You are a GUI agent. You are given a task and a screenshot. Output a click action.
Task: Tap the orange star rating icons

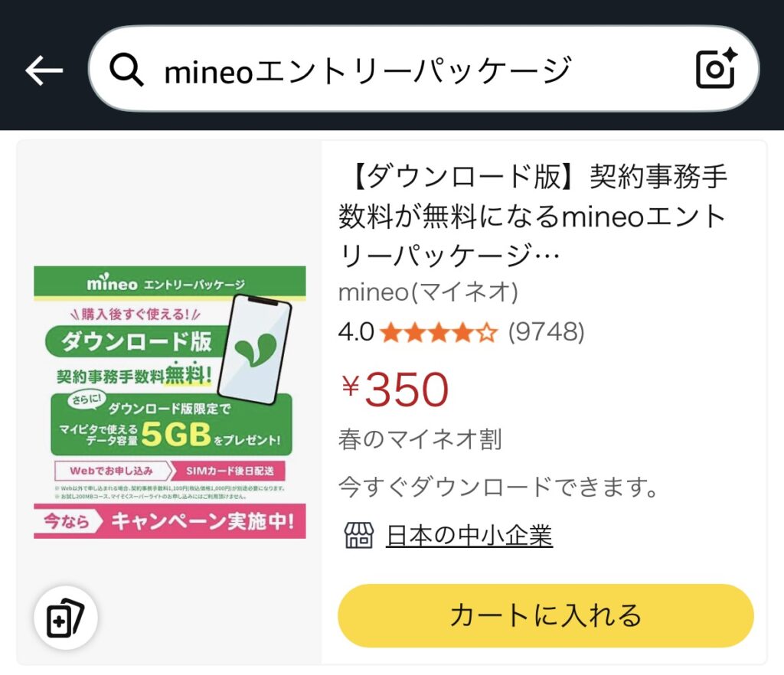pyautogui.click(x=439, y=332)
